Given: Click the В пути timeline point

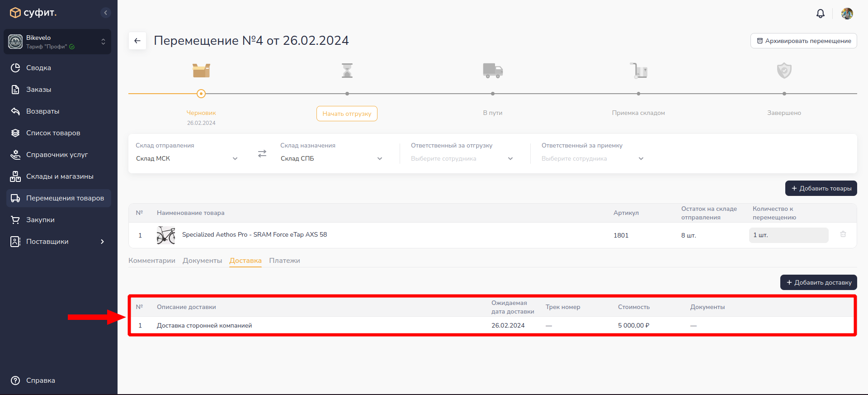Looking at the screenshot, I should click(x=493, y=94).
